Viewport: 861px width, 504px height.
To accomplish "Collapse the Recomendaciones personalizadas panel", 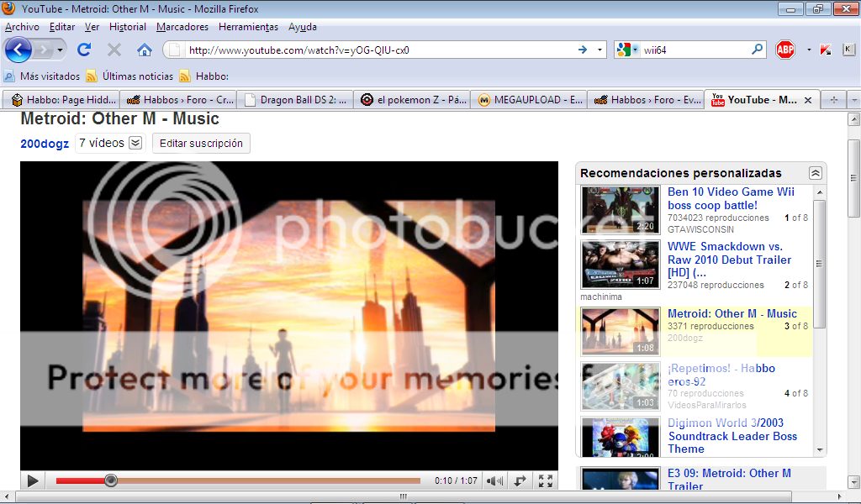I will 815,173.
